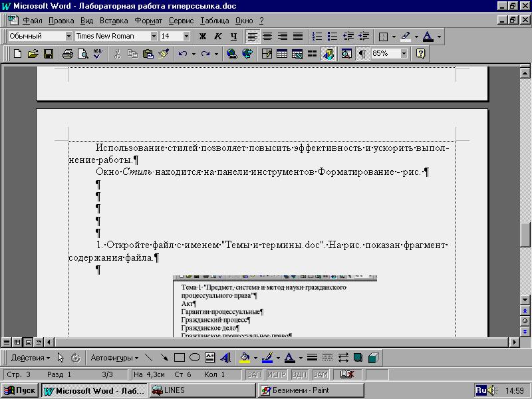
Task: Open the Формат menu
Action: [148, 21]
